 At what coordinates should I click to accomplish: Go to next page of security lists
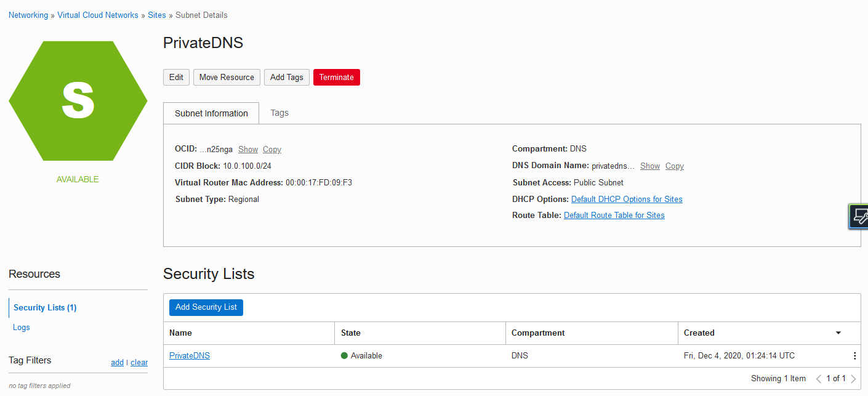point(853,379)
